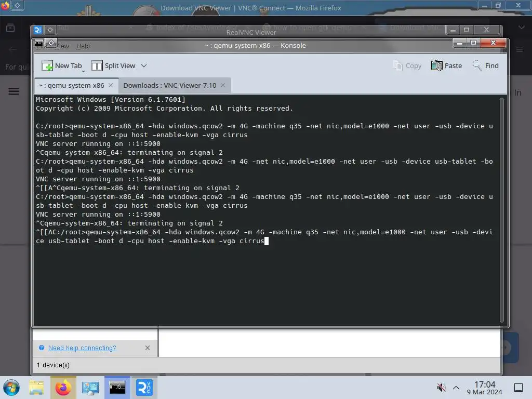Open the file manager taskbar icon
The image size is (532, 399).
[36, 388]
